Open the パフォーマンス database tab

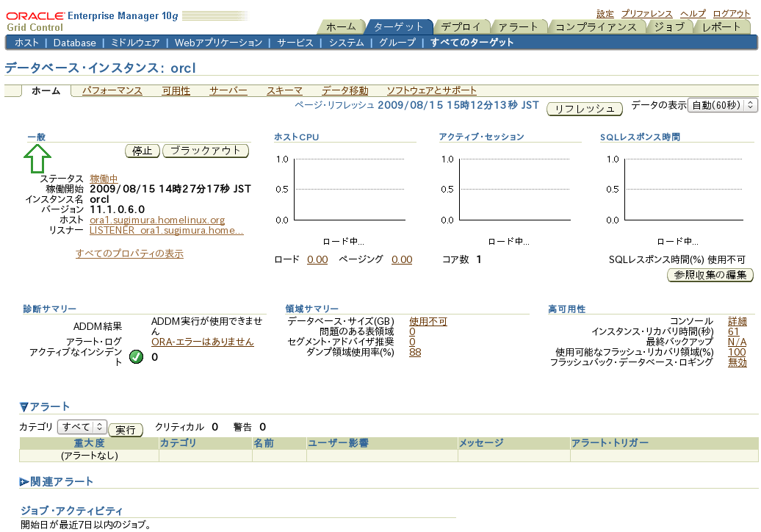coord(112,91)
